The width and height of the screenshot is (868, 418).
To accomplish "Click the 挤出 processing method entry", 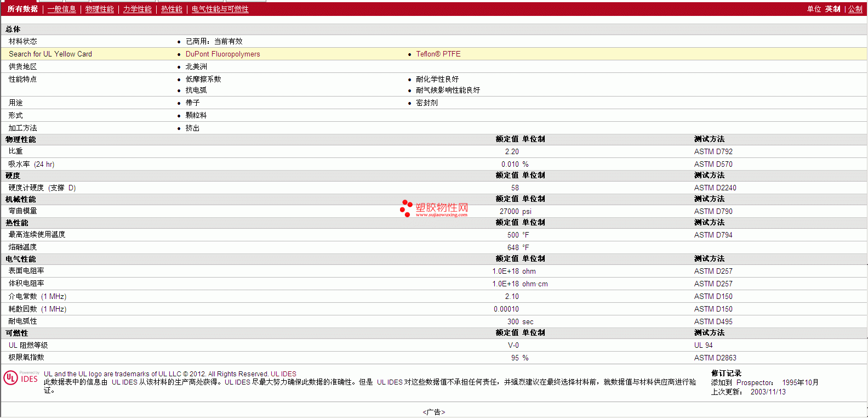I will pos(193,128).
